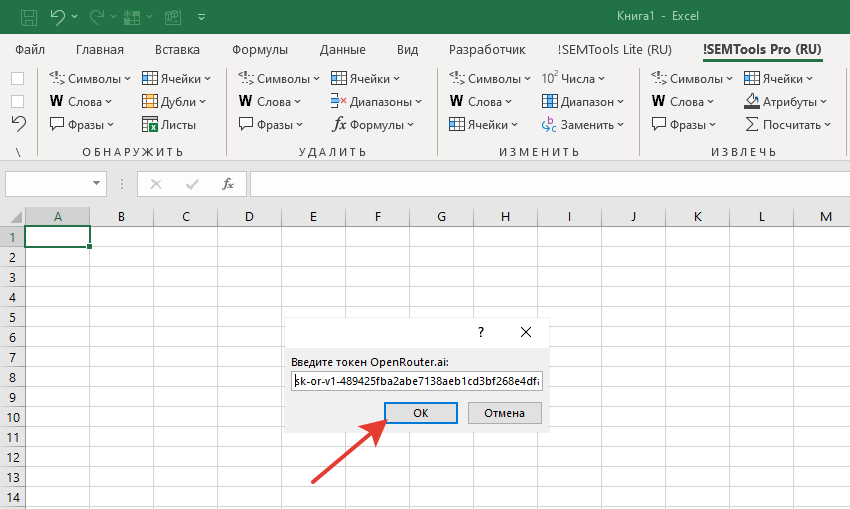The height and width of the screenshot is (509, 850).
Task: Open the Разработчик tab
Action: point(487,50)
